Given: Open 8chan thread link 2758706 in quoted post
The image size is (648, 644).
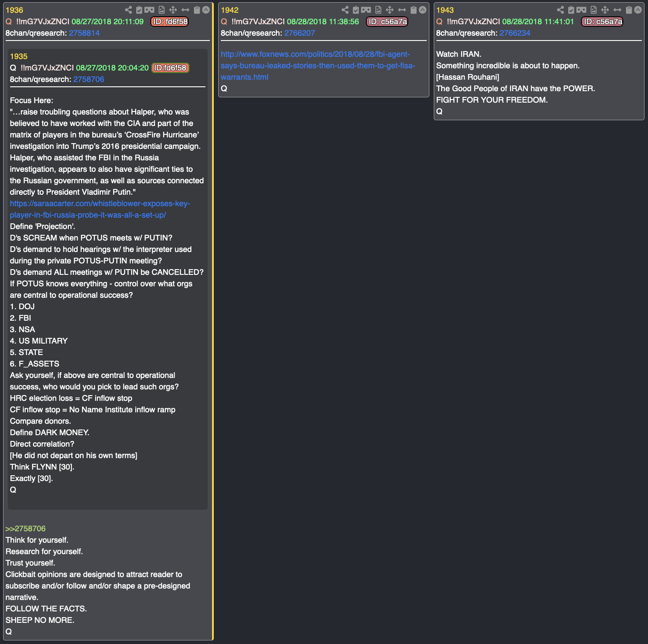Looking at the screenshot, I should pos(89,79).
